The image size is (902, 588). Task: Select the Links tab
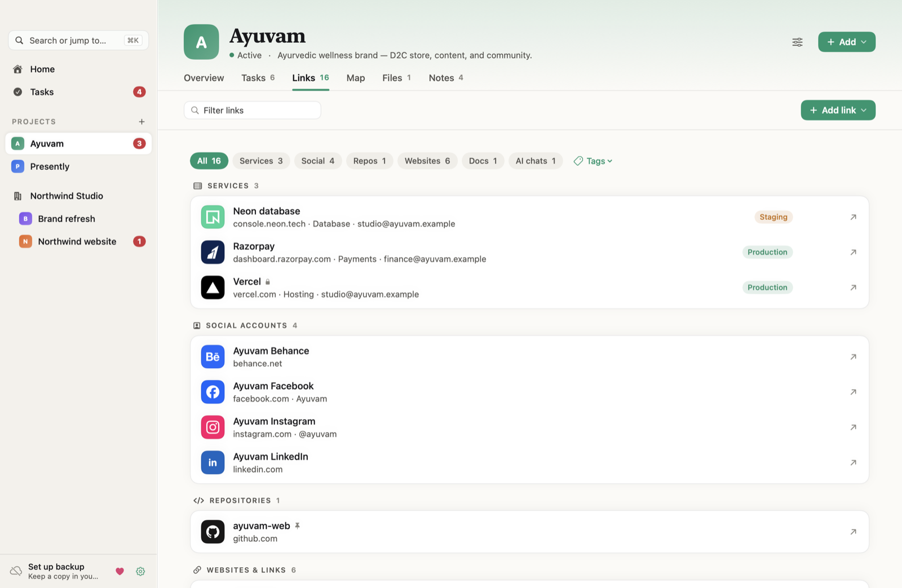pos(311,78)
